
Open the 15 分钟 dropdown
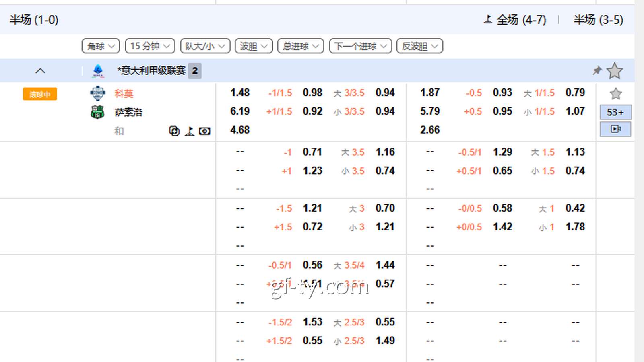point(150,46)
